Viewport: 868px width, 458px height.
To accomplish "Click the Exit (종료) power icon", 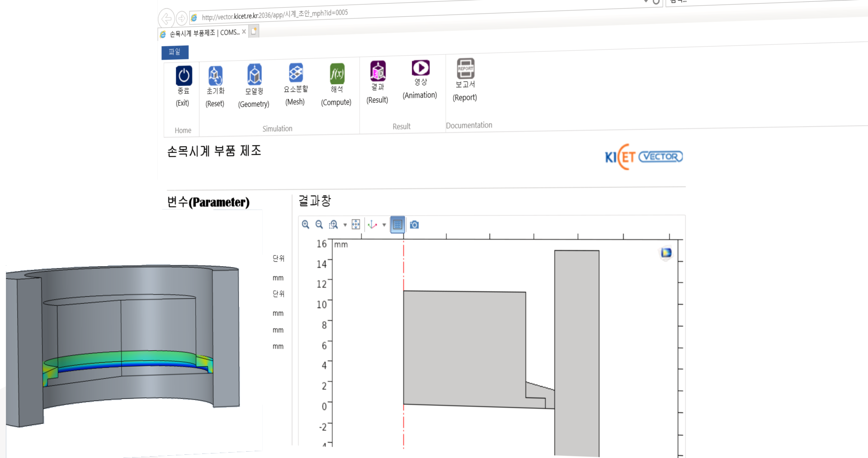I will [x=184, y=76].
